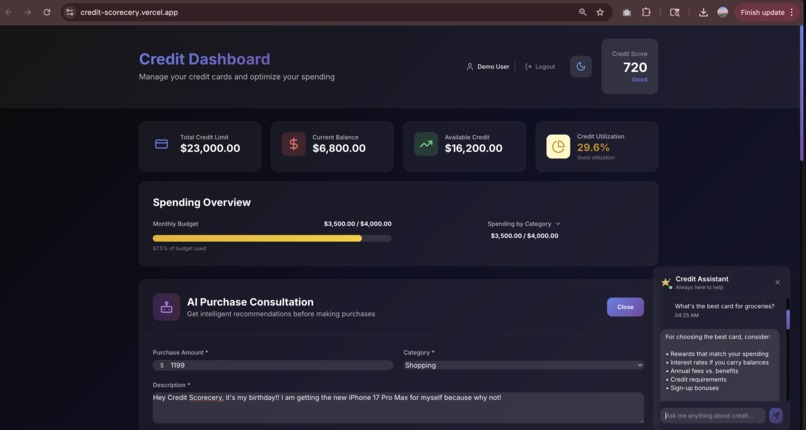The height and width of the screenshot is (430, 806).
Task: Click the Ask me anything about credit input
Action: (712, 416)
